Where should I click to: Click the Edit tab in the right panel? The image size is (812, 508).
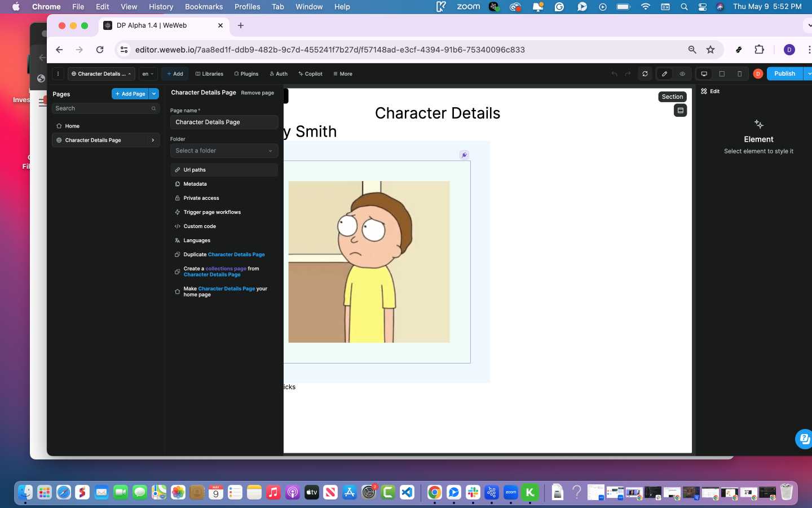tap(710, 91)
